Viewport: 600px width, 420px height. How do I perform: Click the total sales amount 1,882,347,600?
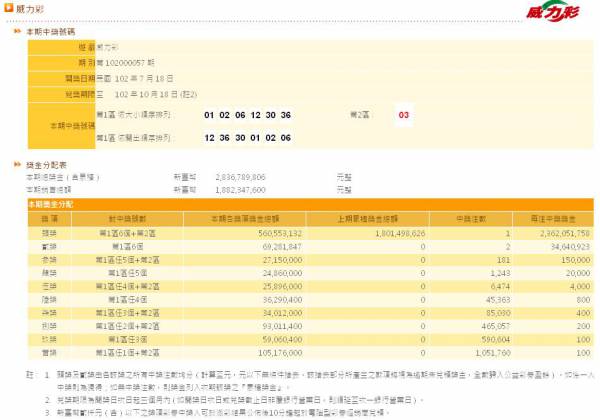tap(240, 190)
